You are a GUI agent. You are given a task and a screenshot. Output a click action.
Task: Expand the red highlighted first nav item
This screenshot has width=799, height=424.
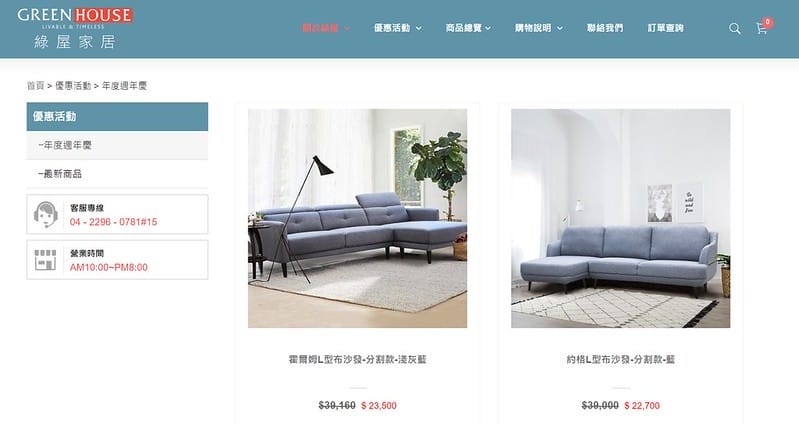coord(326,28)
